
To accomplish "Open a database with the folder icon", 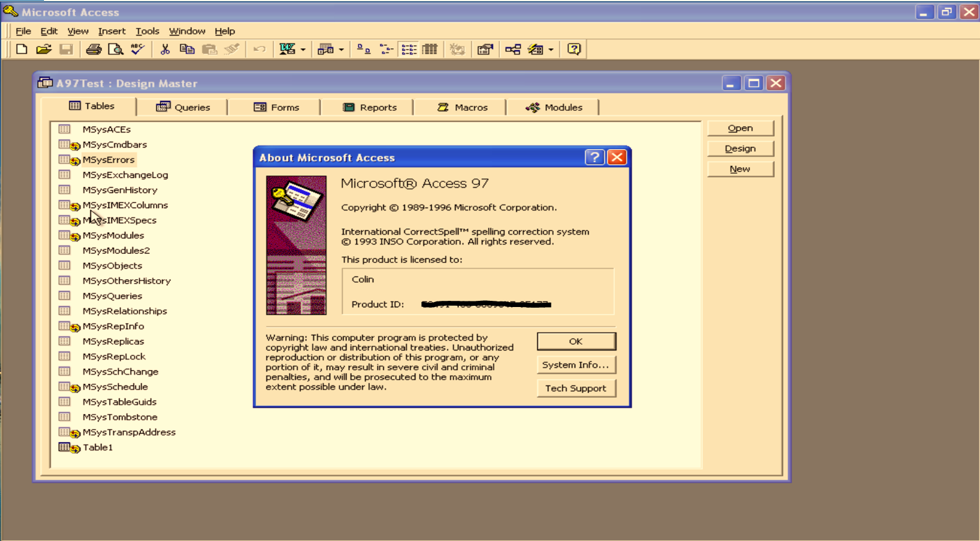I will 43,50.
